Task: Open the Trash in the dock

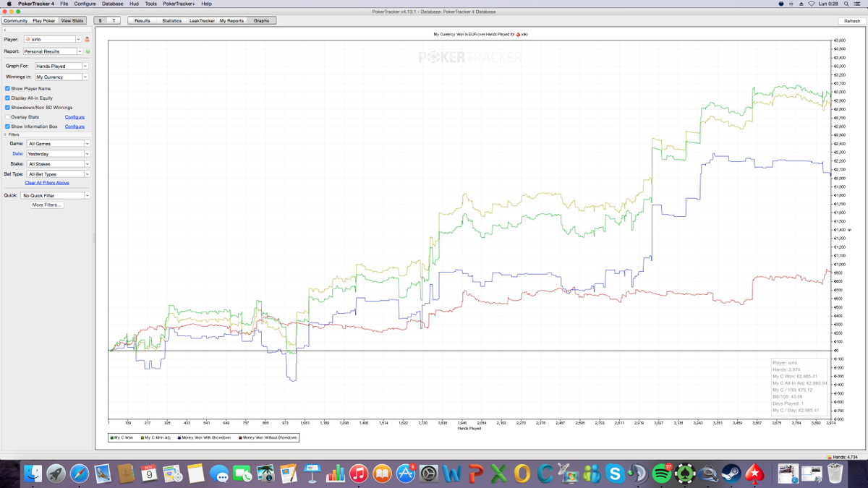Action: click(835, 474)
